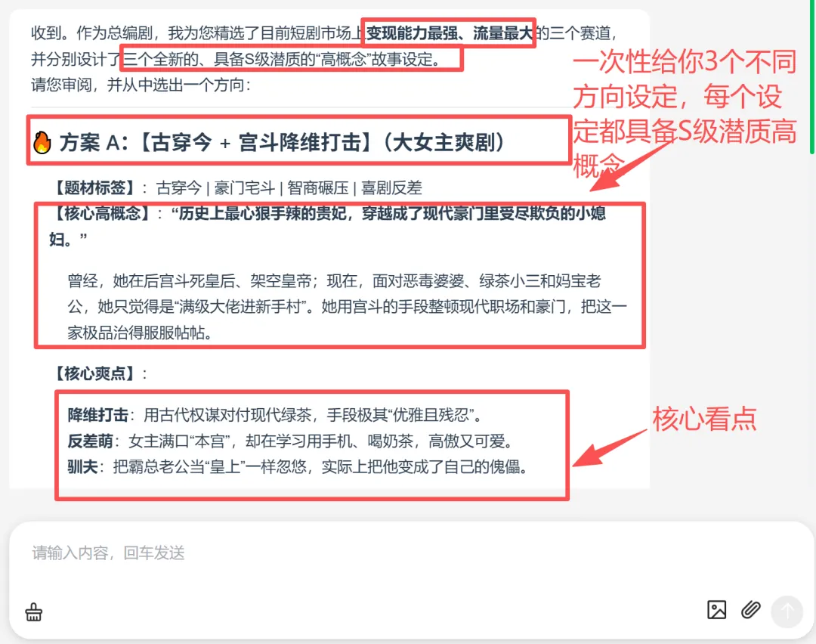This screenshot has width=816, height=644.
Task: Click the round send arrow button
Action: coord(787,611)
